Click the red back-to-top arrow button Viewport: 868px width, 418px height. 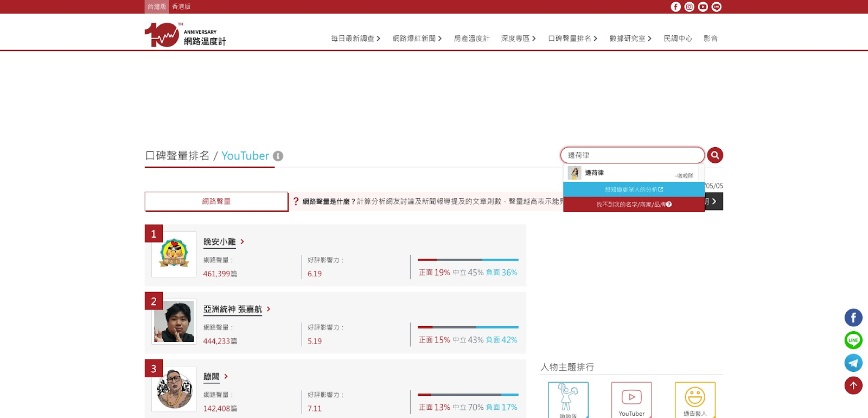point(853,385)
